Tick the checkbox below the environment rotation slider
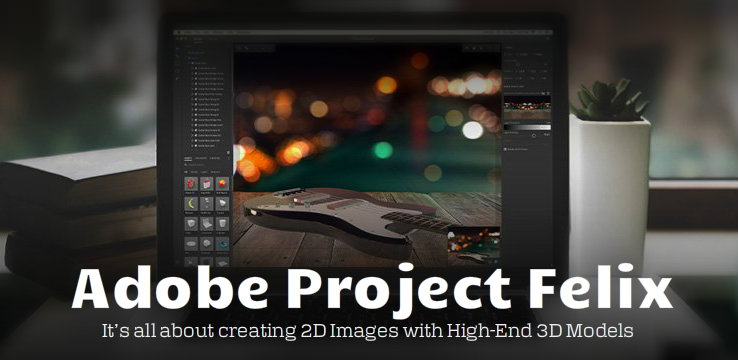The width and height of the screenshot is (738, 360). point(506,149)
